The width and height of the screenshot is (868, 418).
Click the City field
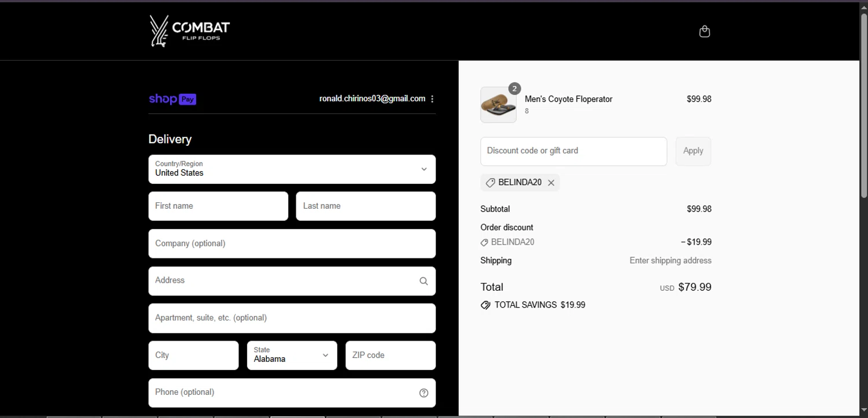(x=193, y=355)
